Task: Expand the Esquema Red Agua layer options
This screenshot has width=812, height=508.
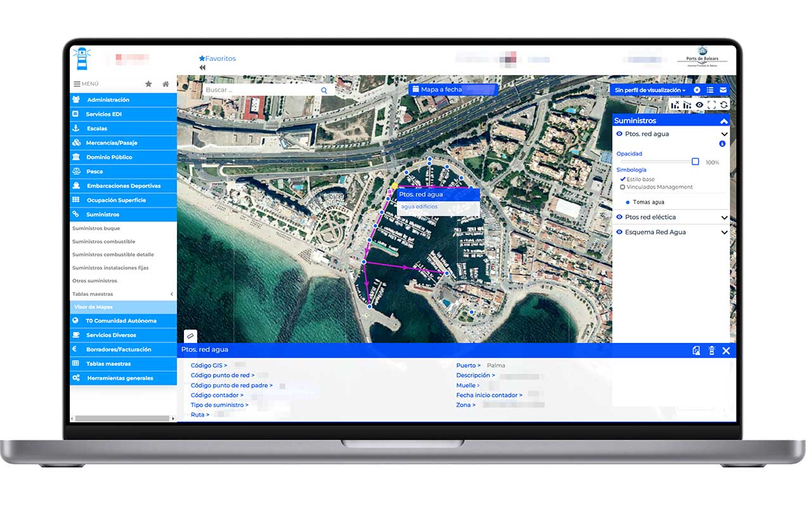Action: pos(724,233)
